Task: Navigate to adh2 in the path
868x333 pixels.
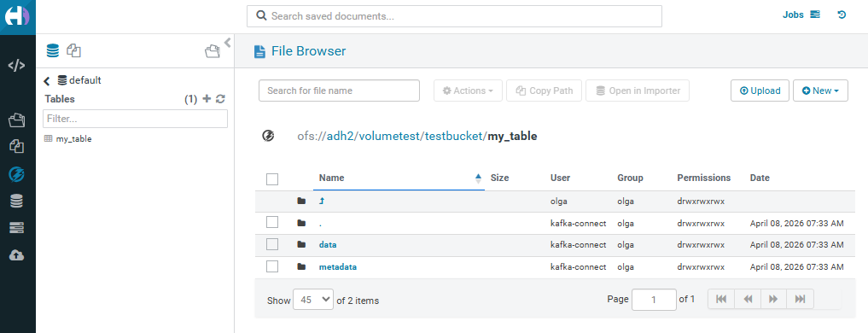Action: [339, 136]
